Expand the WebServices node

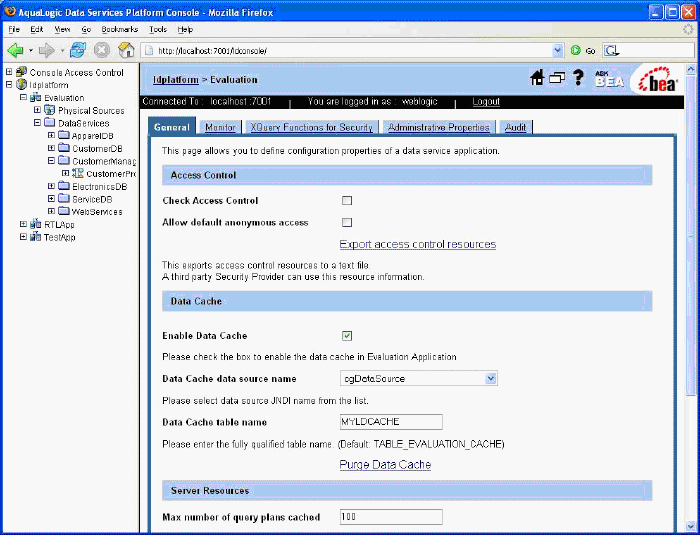click(51, 211)
